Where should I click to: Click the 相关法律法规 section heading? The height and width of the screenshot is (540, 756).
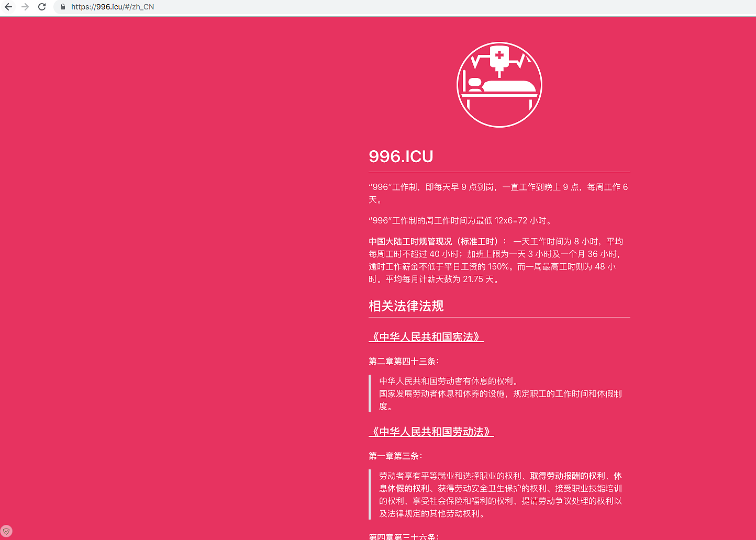[406, 306]
